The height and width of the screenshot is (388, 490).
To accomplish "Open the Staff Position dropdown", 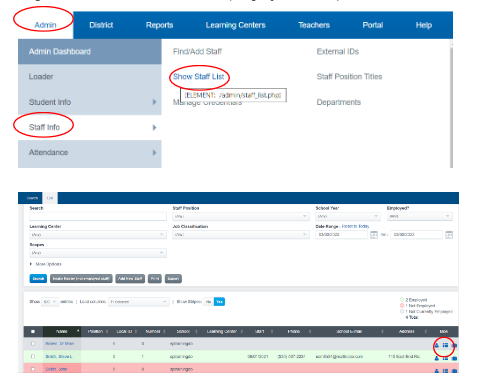I will 241,216.
